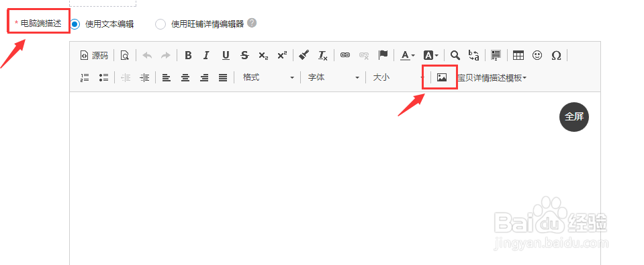Open the find magnifier tool
Screen dimensions: 644x265
coord(455,55)
